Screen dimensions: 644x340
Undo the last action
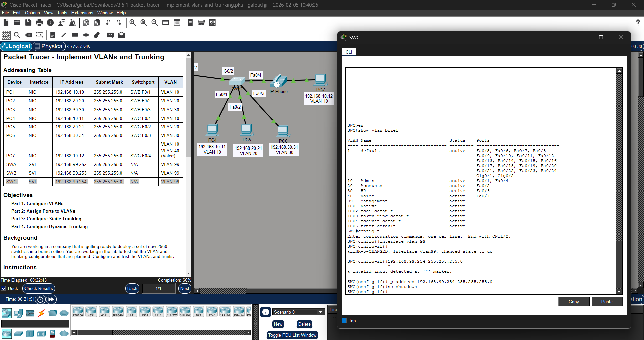coord(108,23)
